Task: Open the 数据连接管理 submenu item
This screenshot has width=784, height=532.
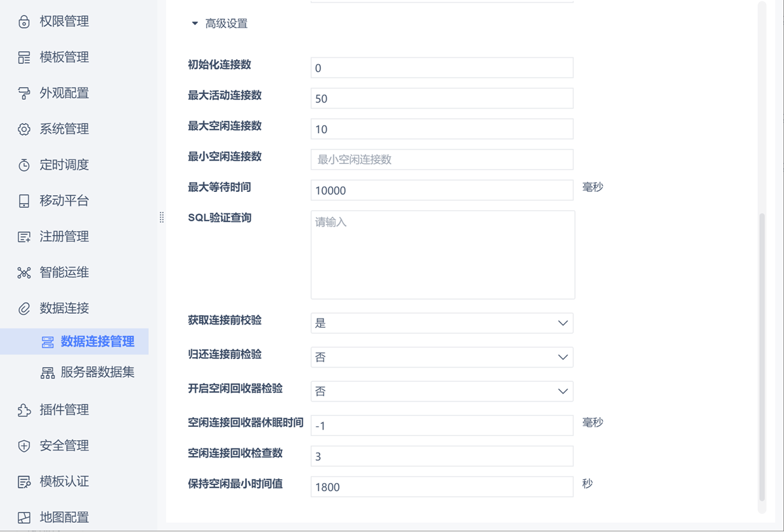Action: tap(97, 341)
